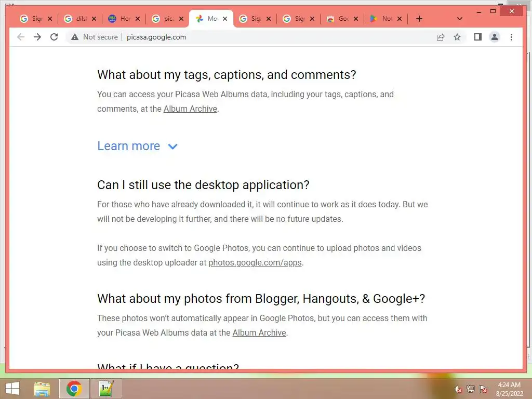Click the Chrome taskbar icon

point(74,389)
